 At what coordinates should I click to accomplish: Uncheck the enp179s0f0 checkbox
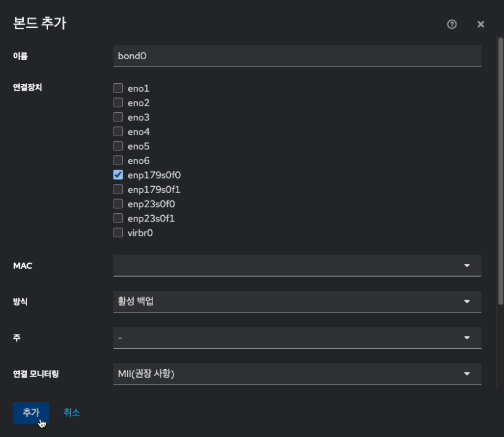tap(118, 175)
